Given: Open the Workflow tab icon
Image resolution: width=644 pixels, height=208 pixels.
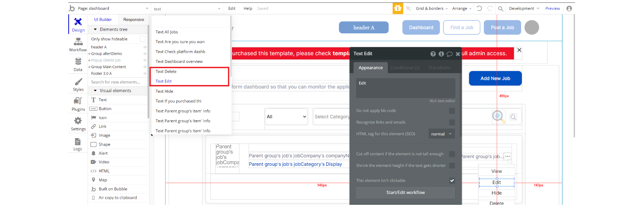Looking at the screenshot, I should (78, 42).
